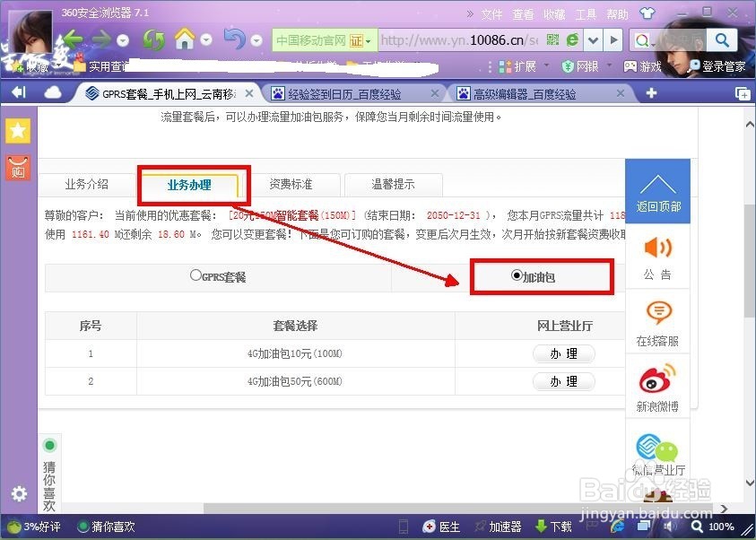Click 猜你喜欢 in status bar
The image size is (756, 540).
click(x=107, y=527)
